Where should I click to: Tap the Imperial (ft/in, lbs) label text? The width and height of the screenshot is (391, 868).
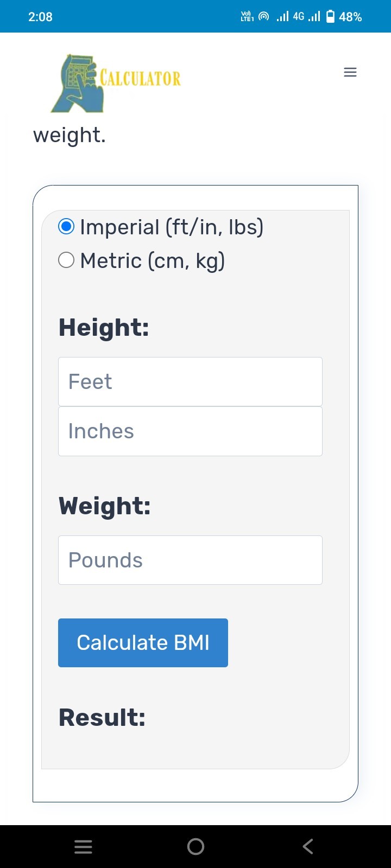click(172, 227)
